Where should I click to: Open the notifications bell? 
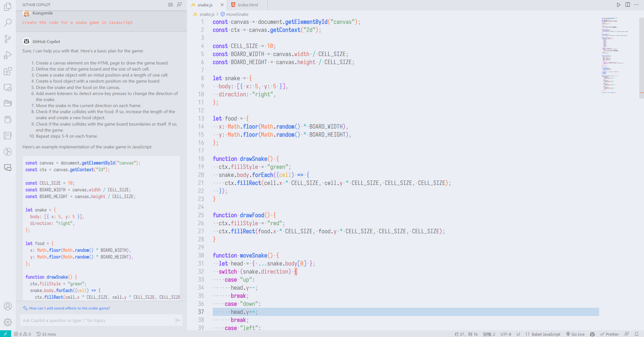637,334
